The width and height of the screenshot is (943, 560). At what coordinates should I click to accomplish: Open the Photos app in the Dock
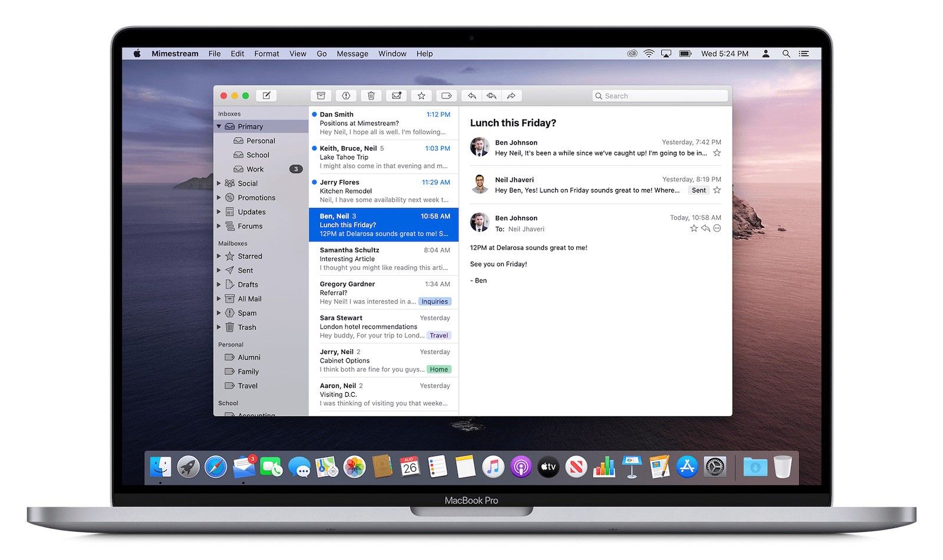click(355, 468)
